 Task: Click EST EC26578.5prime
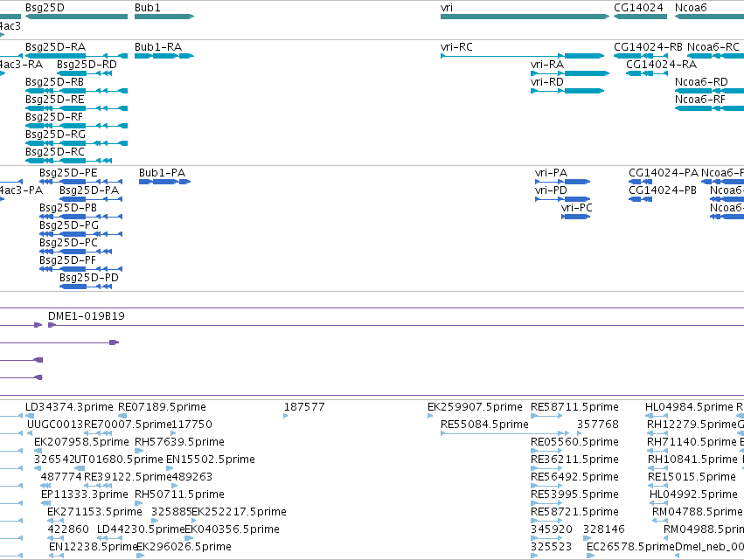(591, 556)
